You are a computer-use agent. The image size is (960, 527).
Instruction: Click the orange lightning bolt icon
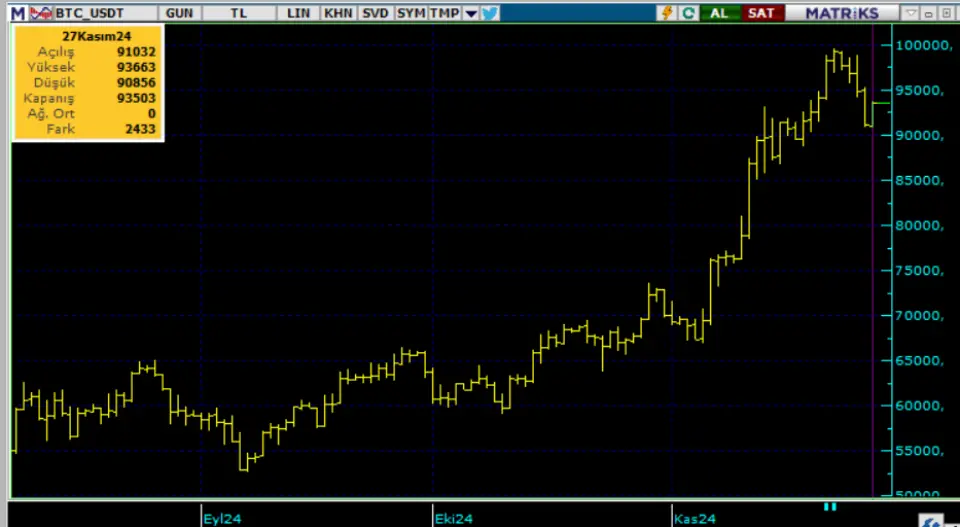click(x=667, y=13)
